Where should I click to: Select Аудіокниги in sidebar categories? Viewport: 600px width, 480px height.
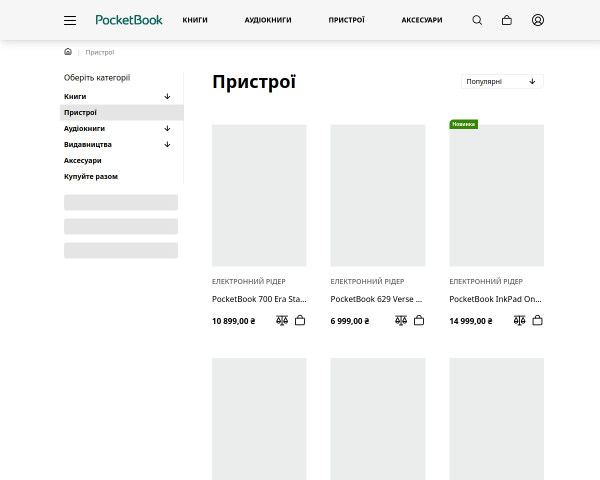tap(84, 129)
